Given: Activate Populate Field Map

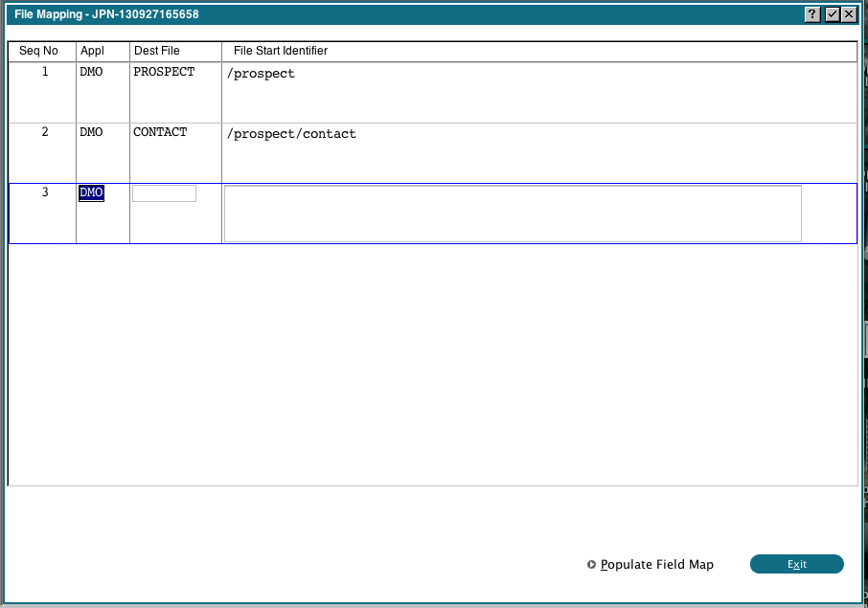Looking at the screenshot, I should [x=655, y=565].
